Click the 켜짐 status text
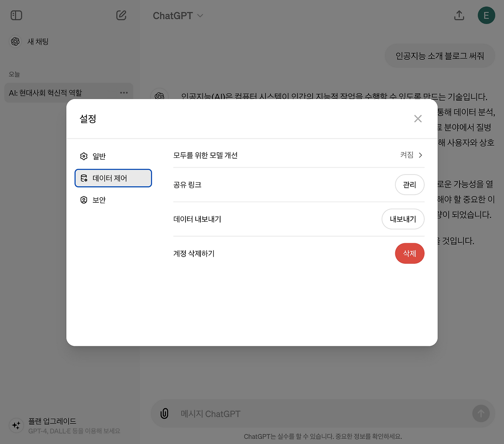This screenshot has width=504, height=444. pos(407,155)
